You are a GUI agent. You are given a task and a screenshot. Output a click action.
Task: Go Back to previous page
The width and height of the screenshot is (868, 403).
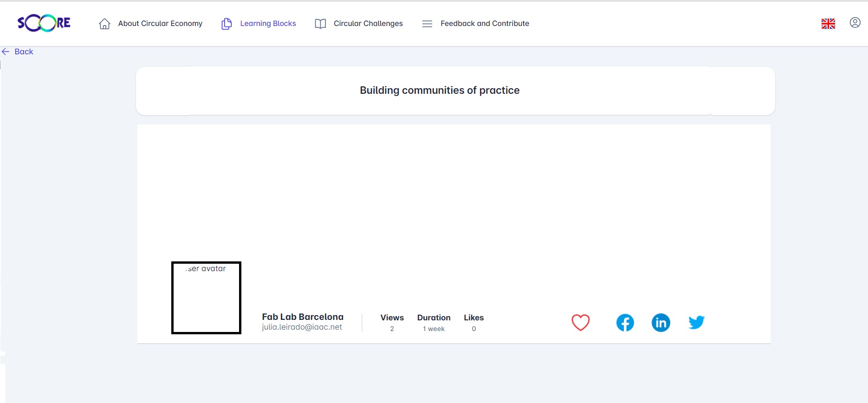pos(18,52)
